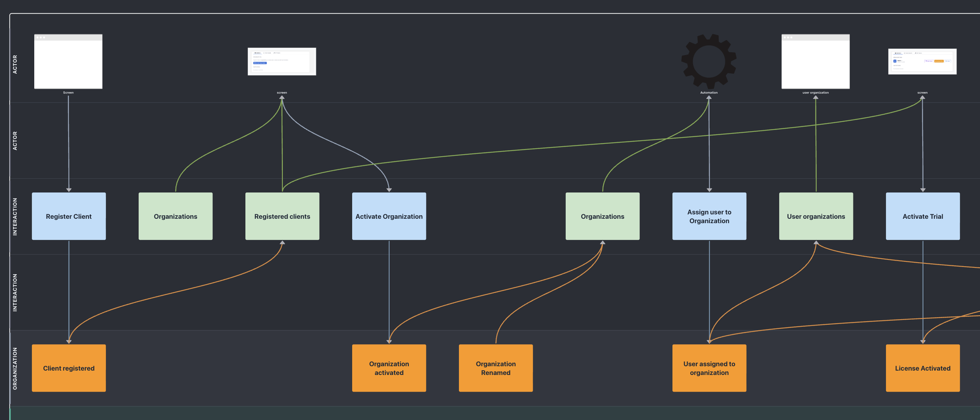The width and height of the screenshot is (980, 420).
Task: Click the Assign user to Organization box
Action: click(x=709, y=216)
